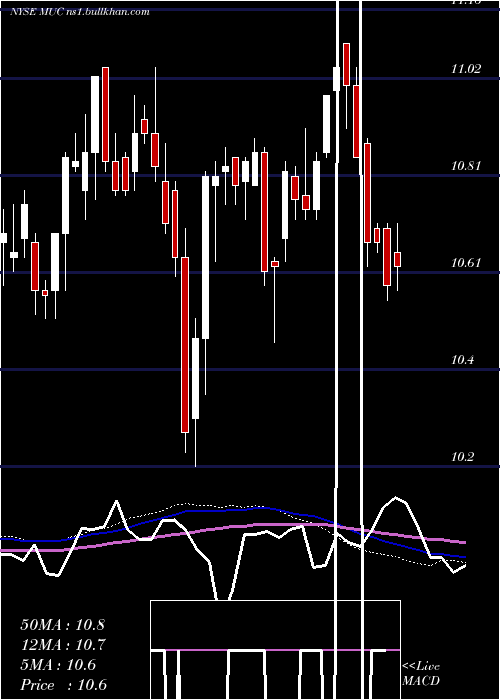This screenshot has width=500, height=700.
Task: Click the NYSE MUC ns1.bullkhan.com chart title
Action: 79,12
